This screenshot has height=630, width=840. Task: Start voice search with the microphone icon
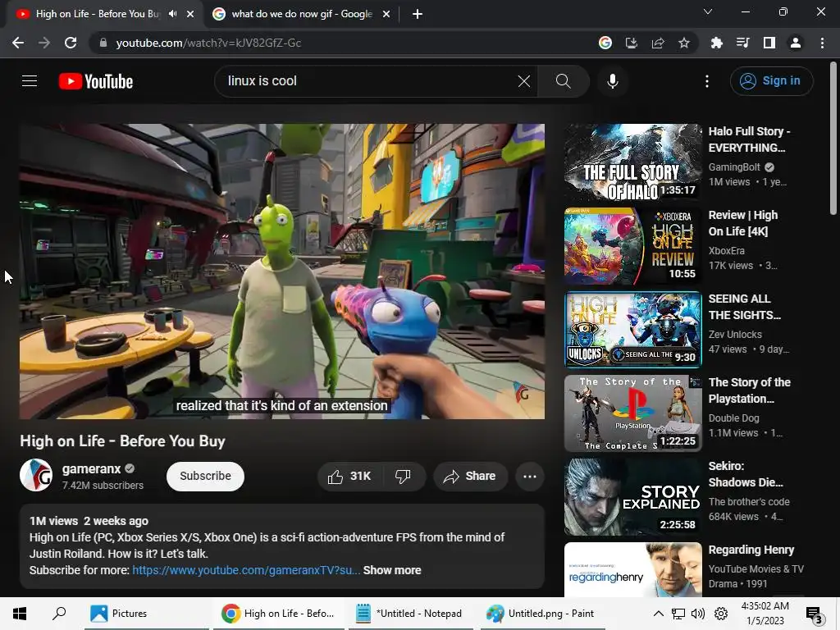click(612, 81)
